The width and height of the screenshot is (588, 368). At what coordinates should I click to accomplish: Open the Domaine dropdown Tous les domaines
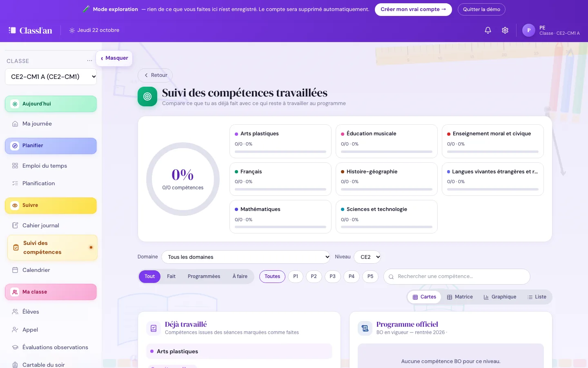click(x=246, y=257)
